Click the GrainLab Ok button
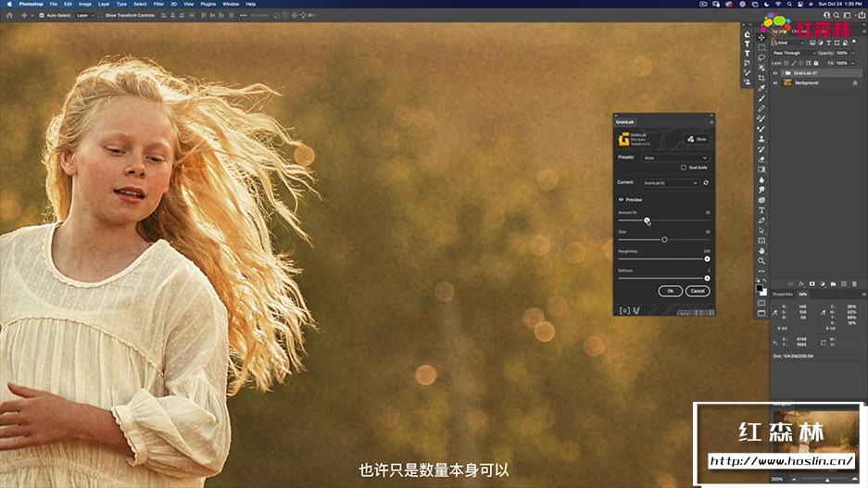868x488 pixels. point(670,291)
